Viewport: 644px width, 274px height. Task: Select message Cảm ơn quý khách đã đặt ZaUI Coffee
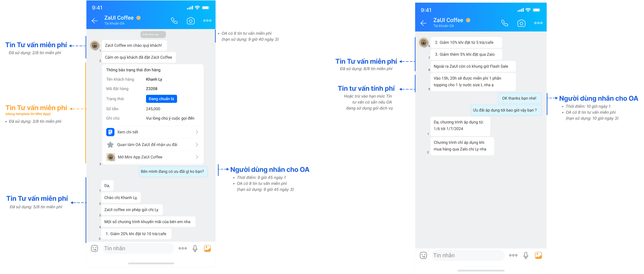tap(139, 57)
